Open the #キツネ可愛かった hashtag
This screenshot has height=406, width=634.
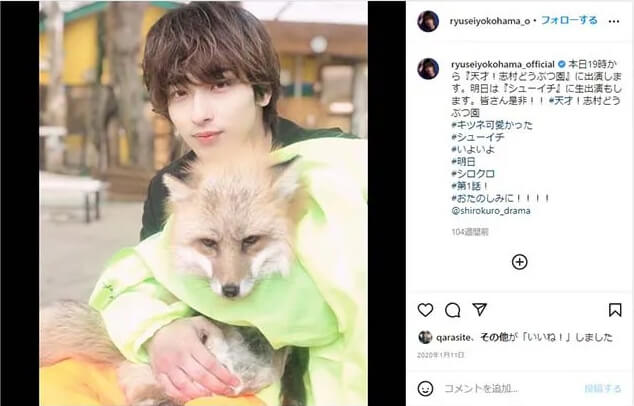click(x=492, y=125)
